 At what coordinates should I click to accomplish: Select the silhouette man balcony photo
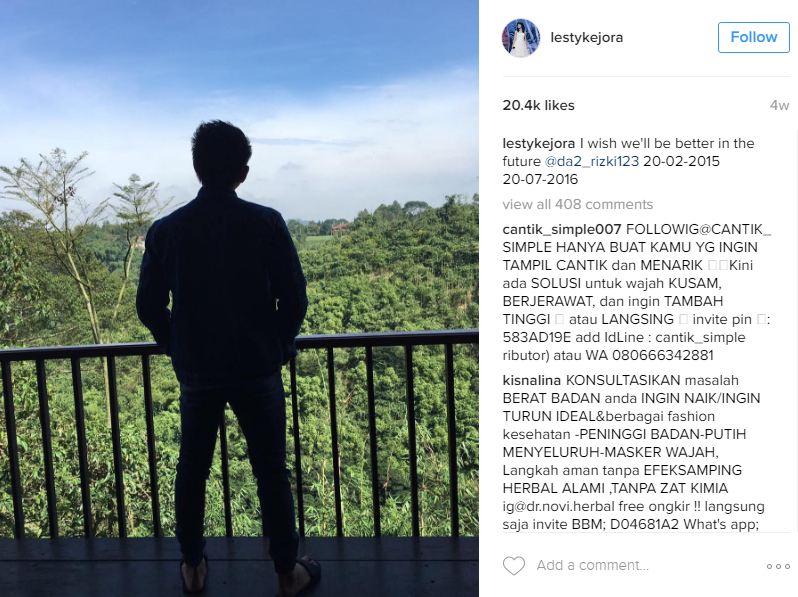239,298
